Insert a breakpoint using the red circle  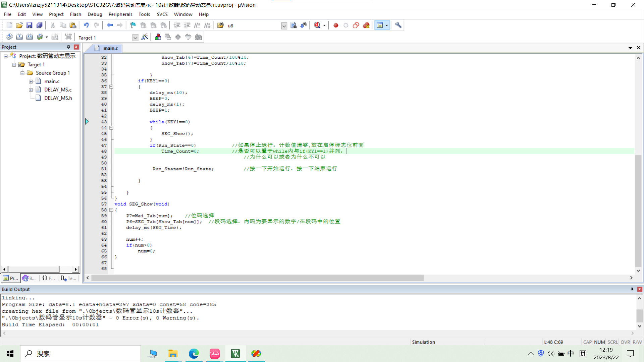[x=336, y=25]
